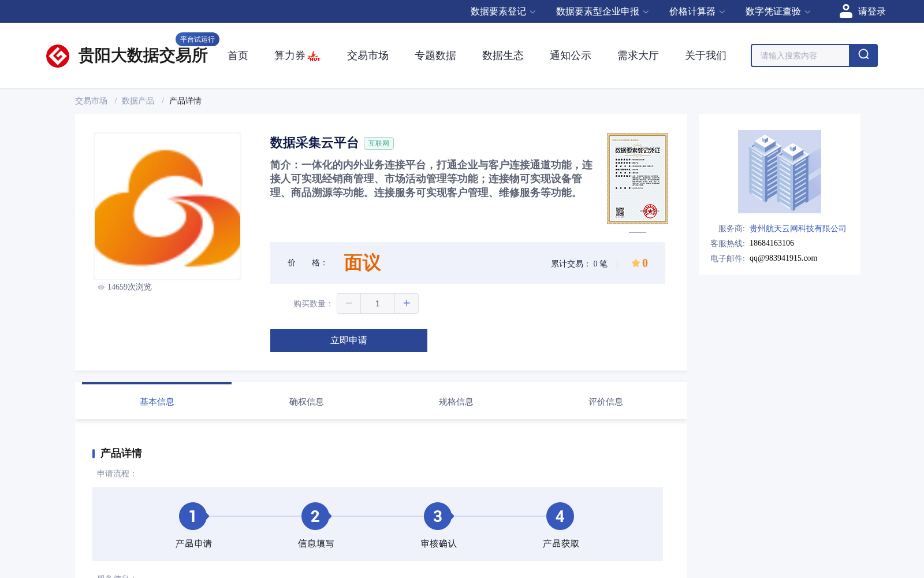924x578 pixels.
Task: Click the product title 数据采集云平台
Action: point(314,143)
